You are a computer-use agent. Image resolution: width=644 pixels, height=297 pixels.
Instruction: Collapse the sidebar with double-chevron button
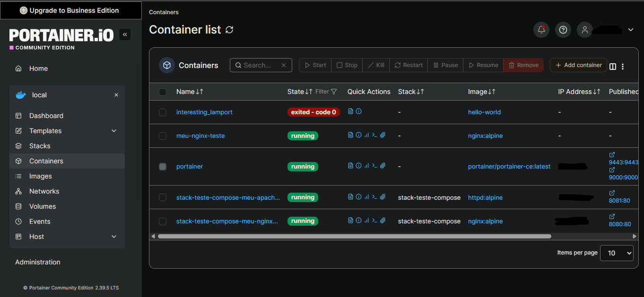click(125, 34)
